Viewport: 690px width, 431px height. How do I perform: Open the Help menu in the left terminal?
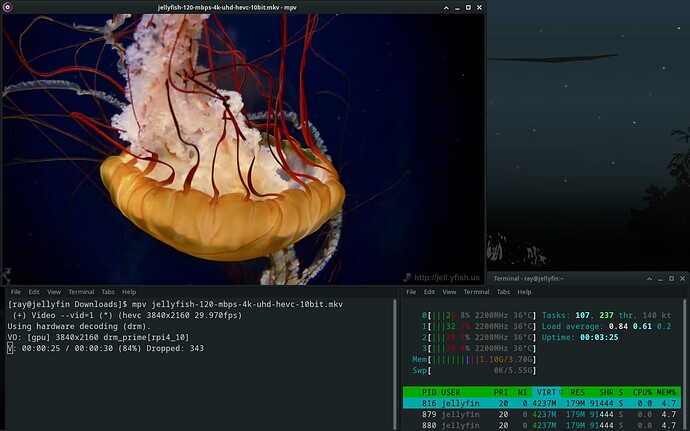click(129, 292)
